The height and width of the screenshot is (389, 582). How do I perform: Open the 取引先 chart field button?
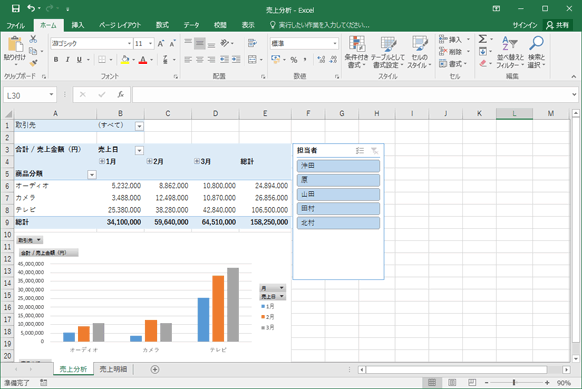coord(30,240)
